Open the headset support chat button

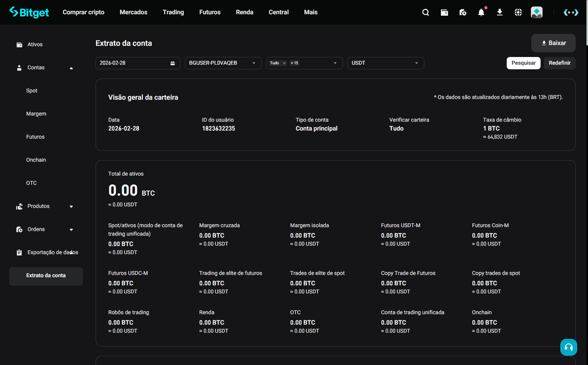[569, 347]
